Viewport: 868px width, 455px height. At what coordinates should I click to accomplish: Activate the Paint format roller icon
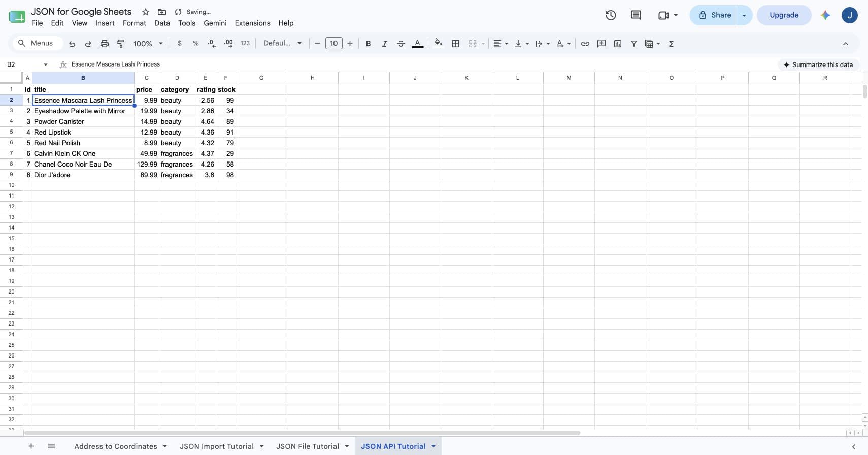click(x=120, y=44)
